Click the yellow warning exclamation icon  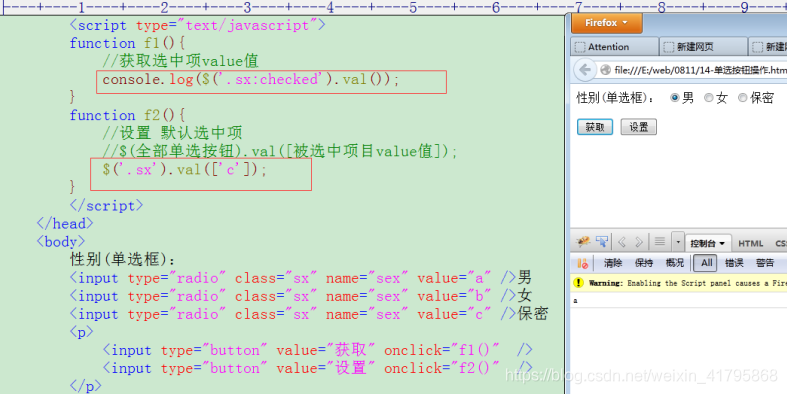pyautogui.click(x=578, y=283)
